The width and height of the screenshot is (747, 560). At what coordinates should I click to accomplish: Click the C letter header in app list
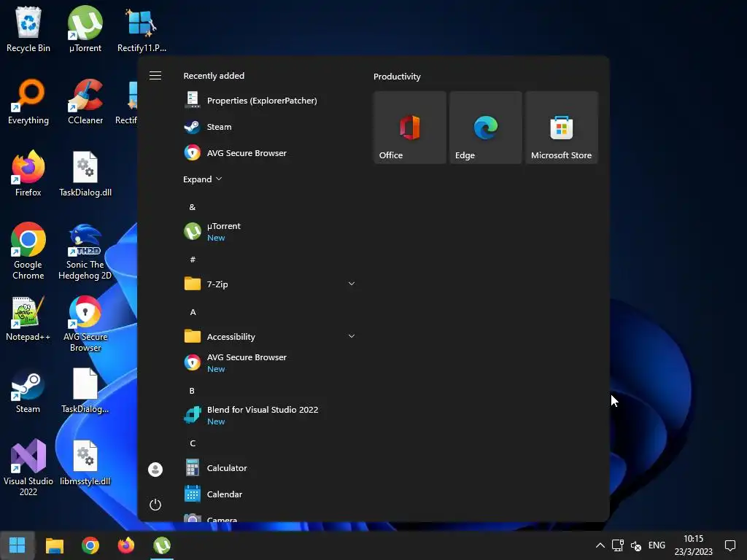pyautogui.click(x=193, y=443)
